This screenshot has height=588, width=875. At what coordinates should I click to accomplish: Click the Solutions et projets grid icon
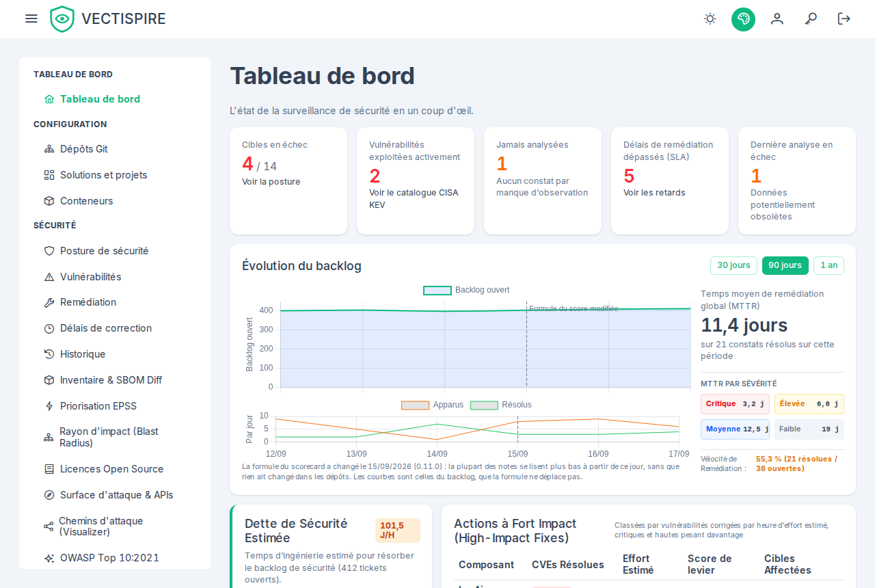click(x=49, y=175)
